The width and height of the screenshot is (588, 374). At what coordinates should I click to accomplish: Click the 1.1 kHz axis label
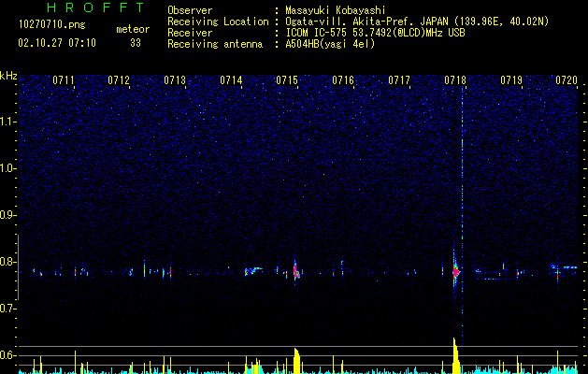[x=8, y=122]
